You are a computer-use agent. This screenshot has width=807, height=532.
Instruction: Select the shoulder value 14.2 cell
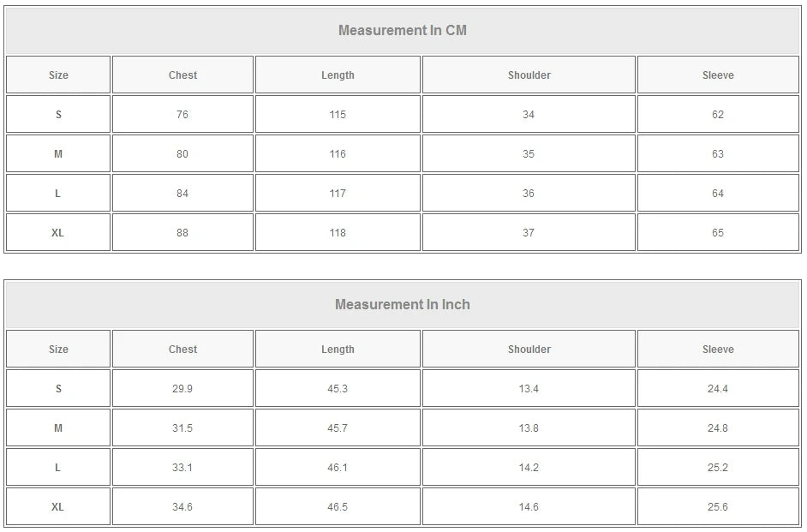click(x=529, y=468)
